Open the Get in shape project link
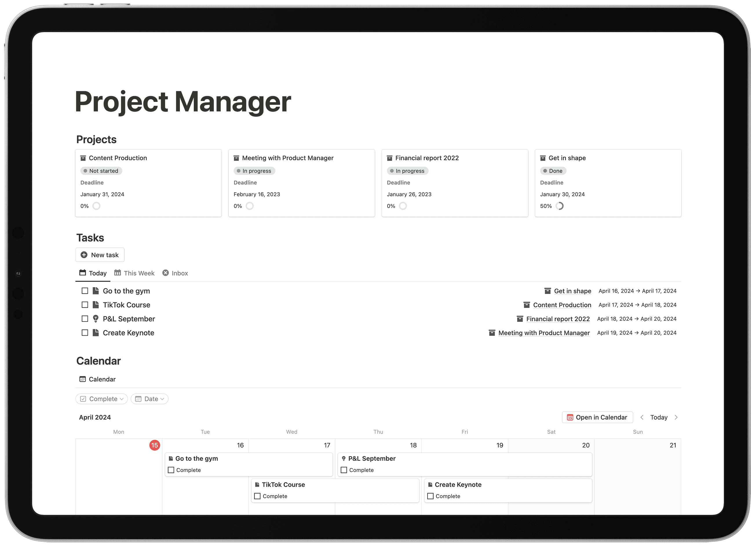The image size is (756, 547). [573, 291]
